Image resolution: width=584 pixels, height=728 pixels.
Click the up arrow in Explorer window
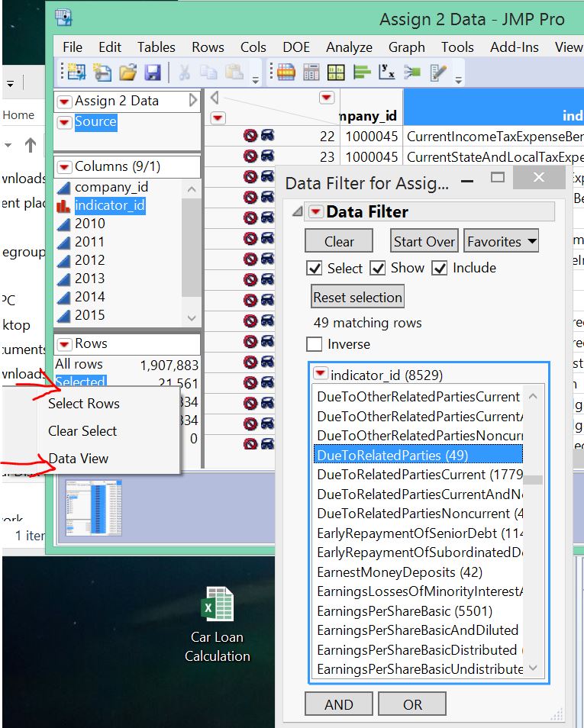pos(31,145)
